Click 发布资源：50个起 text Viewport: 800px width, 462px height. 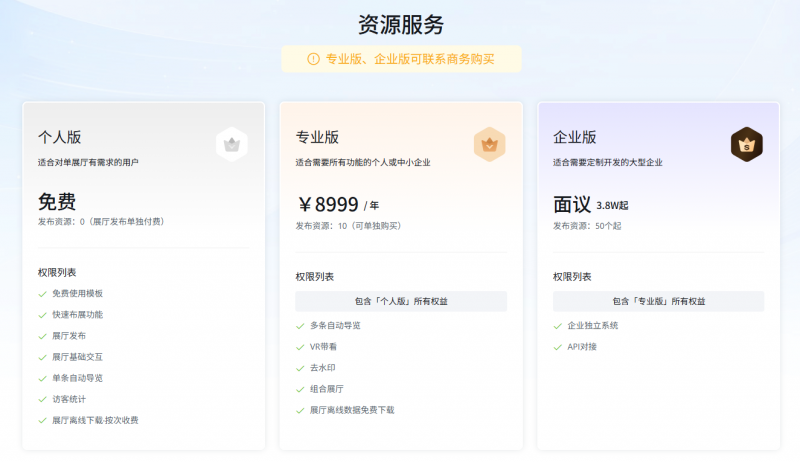(587, 226)
